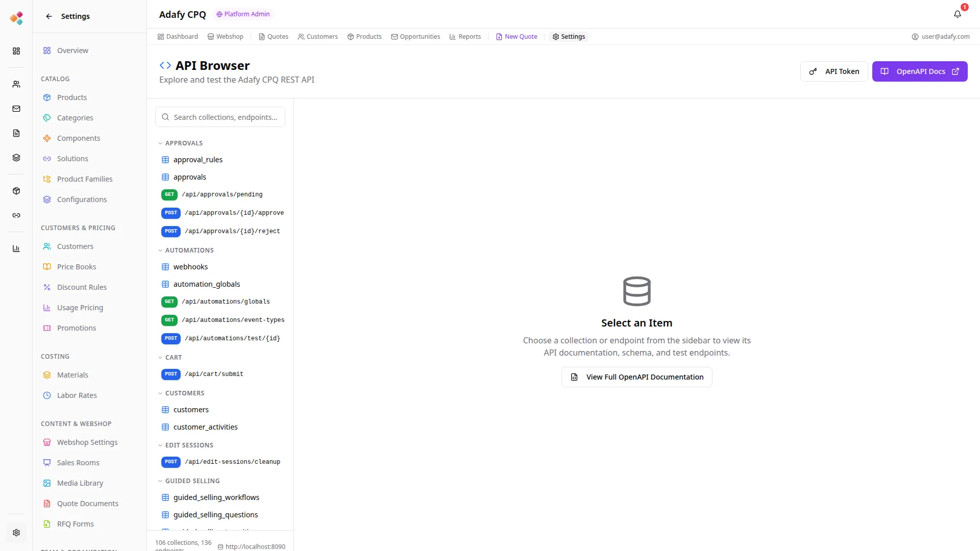Screen dimensions: 980x551
Task: Click the search collections input field
Action: coord(220,117)
